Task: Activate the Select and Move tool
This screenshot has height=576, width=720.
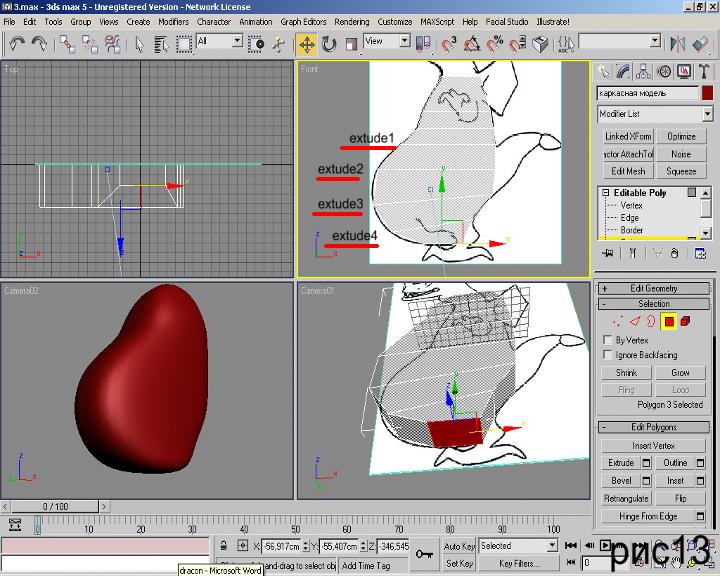Action: pos(306,43)
